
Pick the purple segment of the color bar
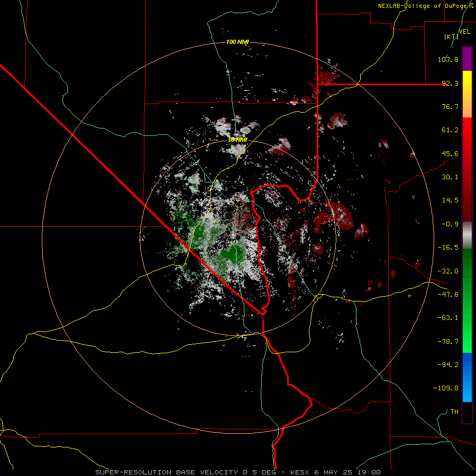pos(467,59)
